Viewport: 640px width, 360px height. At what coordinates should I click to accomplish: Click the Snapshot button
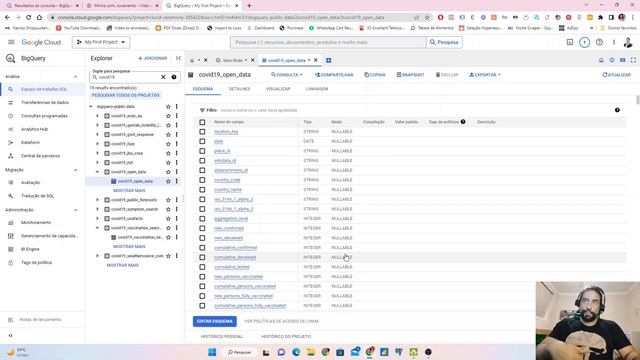[410, 75]
